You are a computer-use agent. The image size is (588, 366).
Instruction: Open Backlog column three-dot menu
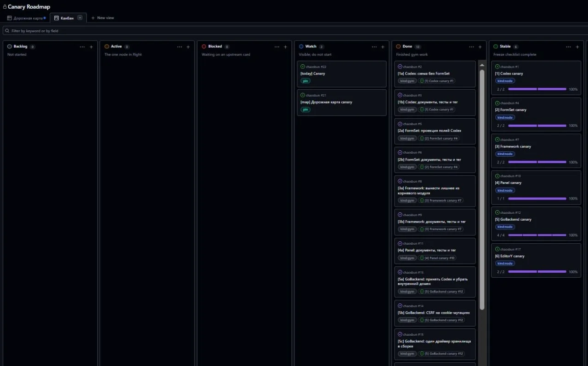tap(82, 46)
